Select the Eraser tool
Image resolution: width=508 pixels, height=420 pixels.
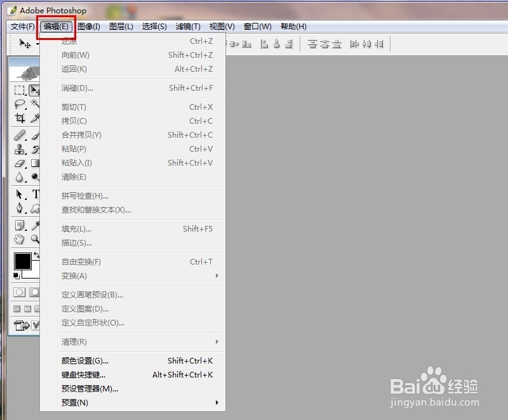pos(20,163)
